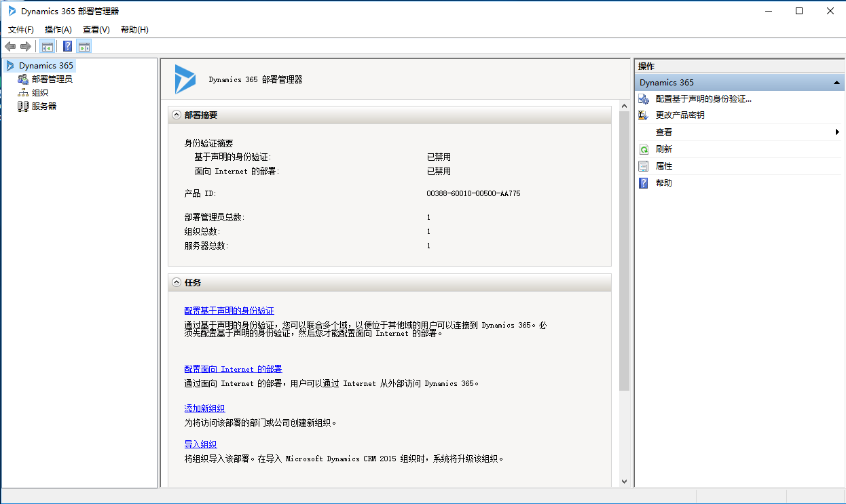Screen dimensions: 846x504
Task: Open the 帮助(H) menu
Action: 134,30
